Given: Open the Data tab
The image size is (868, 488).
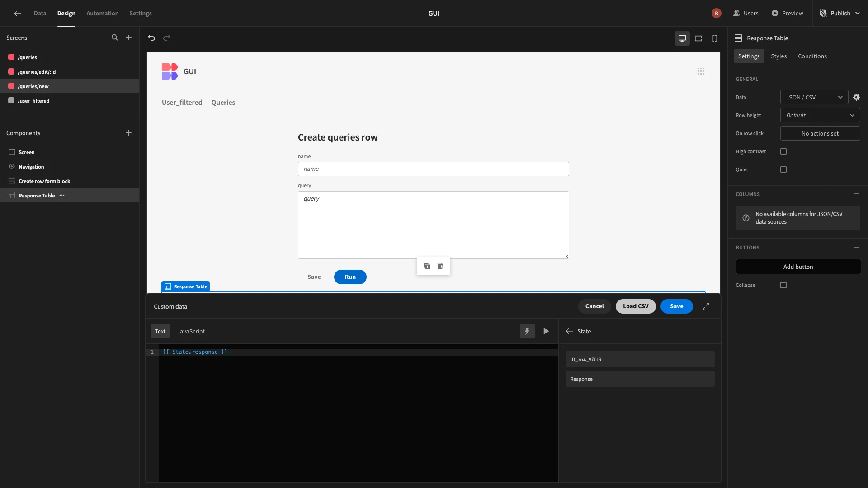Looking at the screenshot, I should click(x=40, y=13).
